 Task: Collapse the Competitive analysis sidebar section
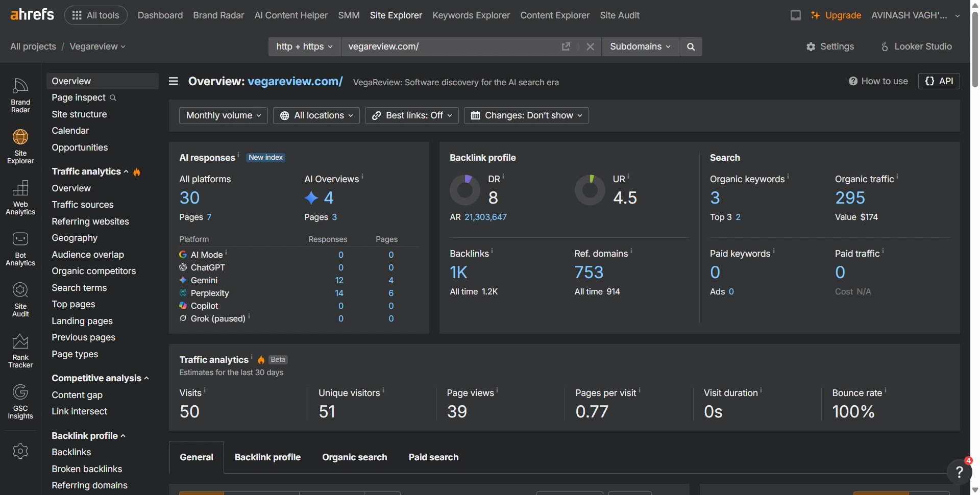coord(100,378)
